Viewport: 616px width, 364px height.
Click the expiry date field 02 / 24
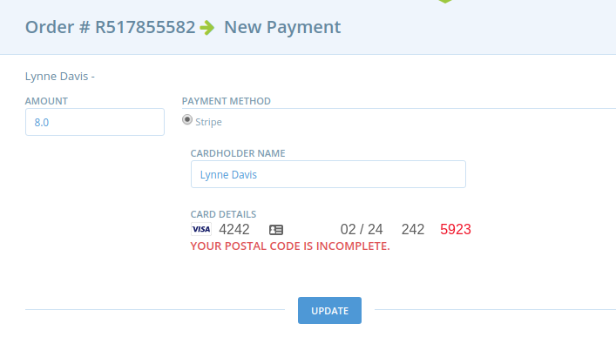362,229
